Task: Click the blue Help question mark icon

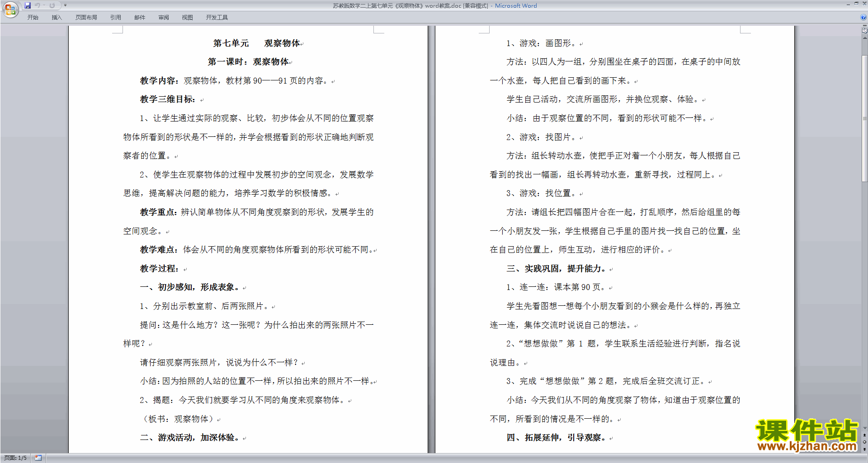Action: (863, 17)
